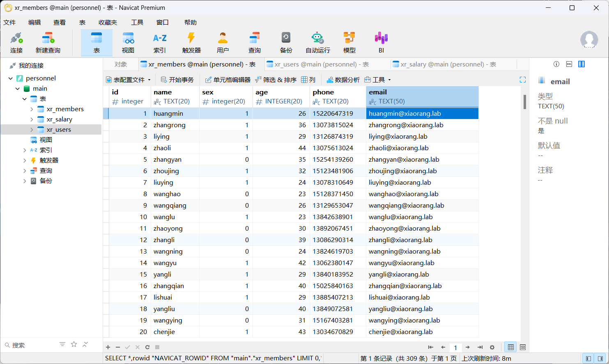This screenshot has width=609, height=364.
Task: Expand the xr_salary tree node
Action: click(32, 119)
